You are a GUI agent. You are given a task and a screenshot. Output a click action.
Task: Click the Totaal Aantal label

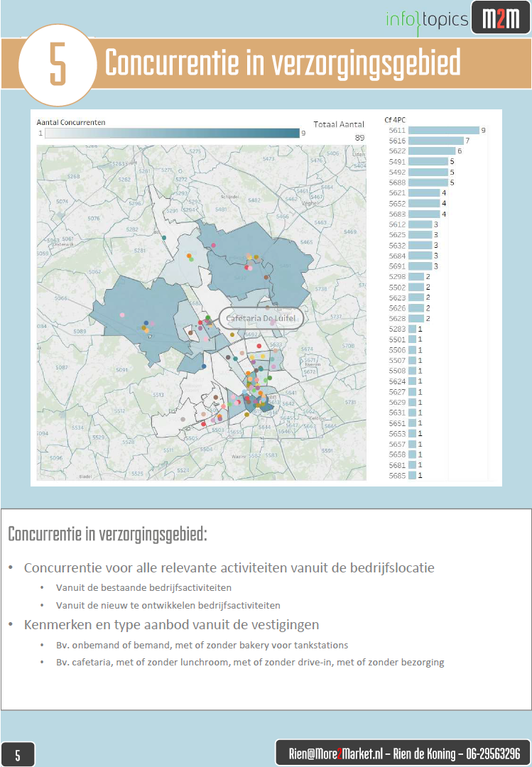point(339,124)
